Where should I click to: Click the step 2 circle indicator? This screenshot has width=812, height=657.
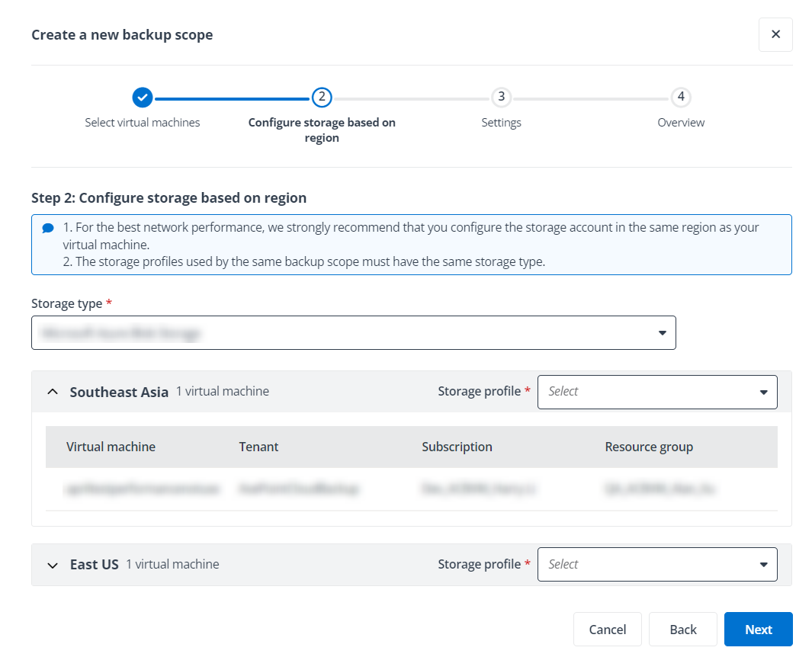322,98
